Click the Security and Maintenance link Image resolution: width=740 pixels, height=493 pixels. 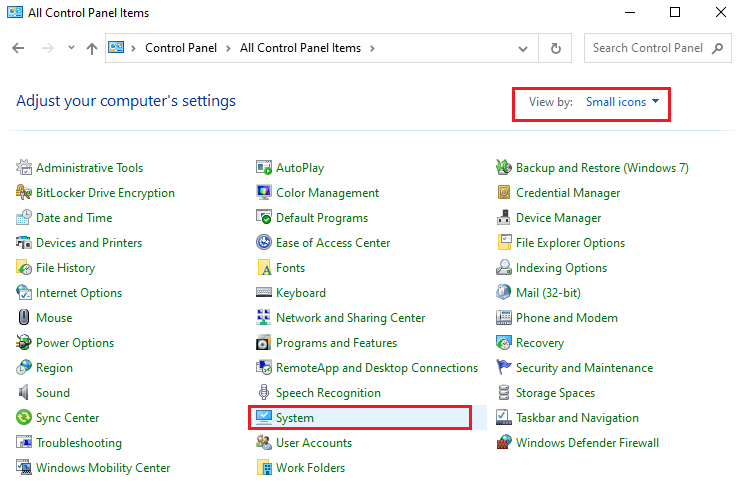tap(584, 368)
